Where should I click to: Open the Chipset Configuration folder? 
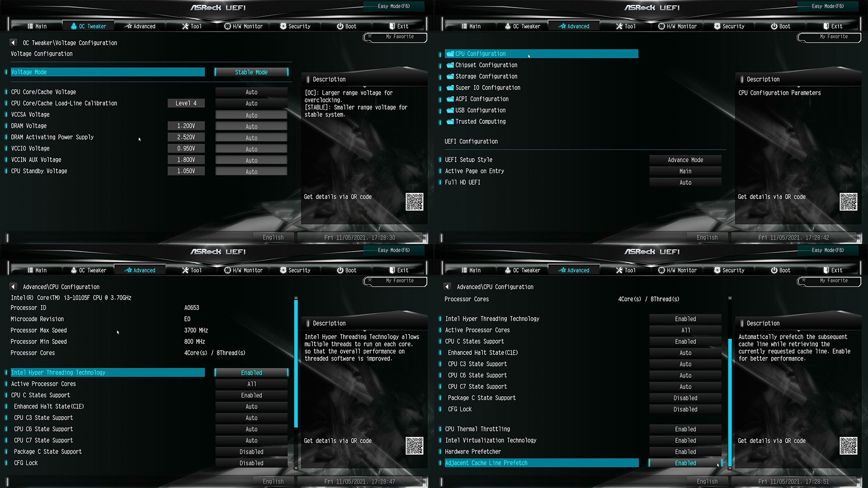[486, 65]
